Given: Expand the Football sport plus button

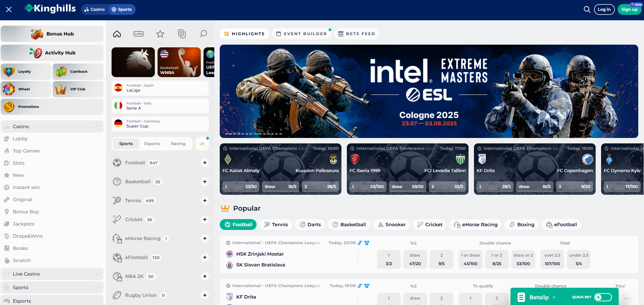Looking at the screenshot, I should [x=205, y=163].
